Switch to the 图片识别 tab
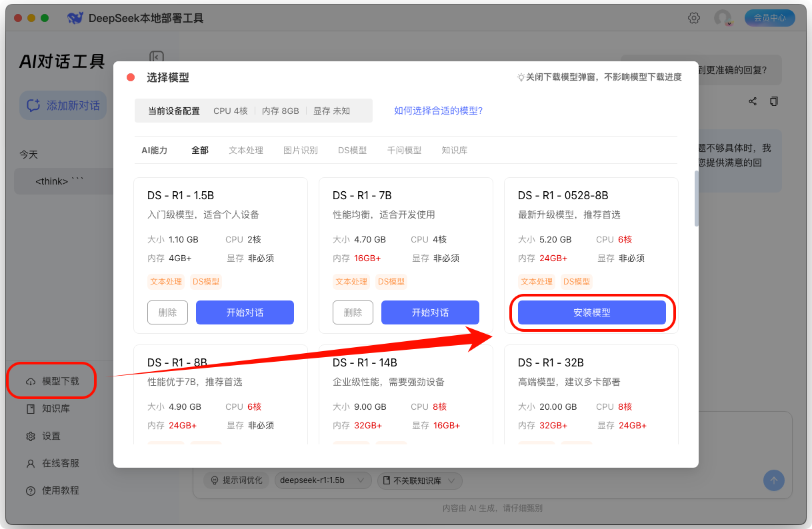812x529 pixels. coord(301,150)
